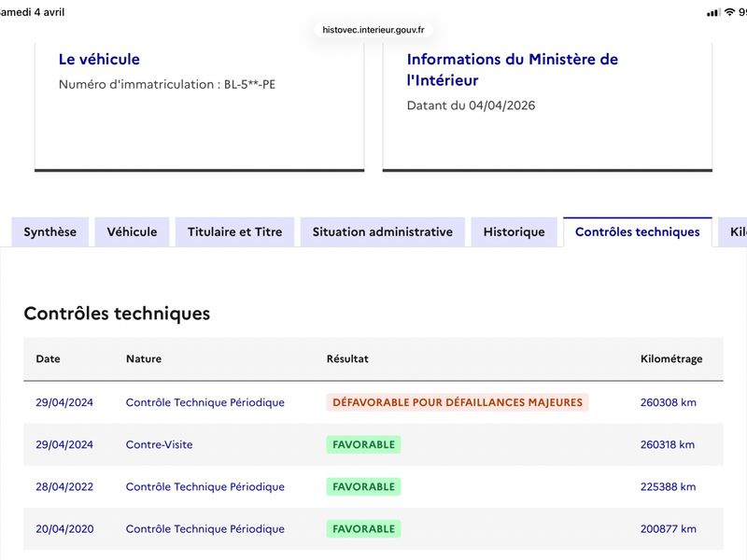Image resolution: width=747 pixels, height=560 pixels.
Task: Click the DÉFAVORABLE POUR DÉFAILLANCES MAJEURES badge
Action: click(458, 402)
